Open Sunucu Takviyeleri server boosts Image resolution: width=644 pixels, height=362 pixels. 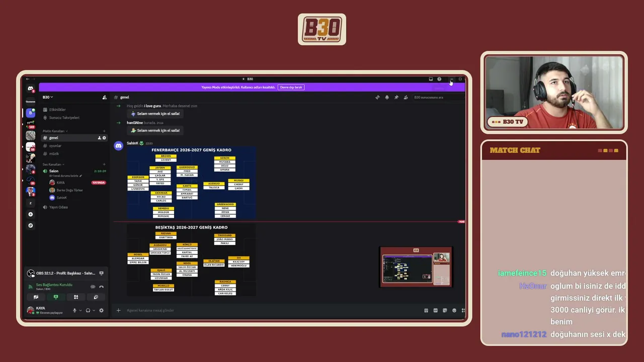pyautogui.click(x=74, y=118)
